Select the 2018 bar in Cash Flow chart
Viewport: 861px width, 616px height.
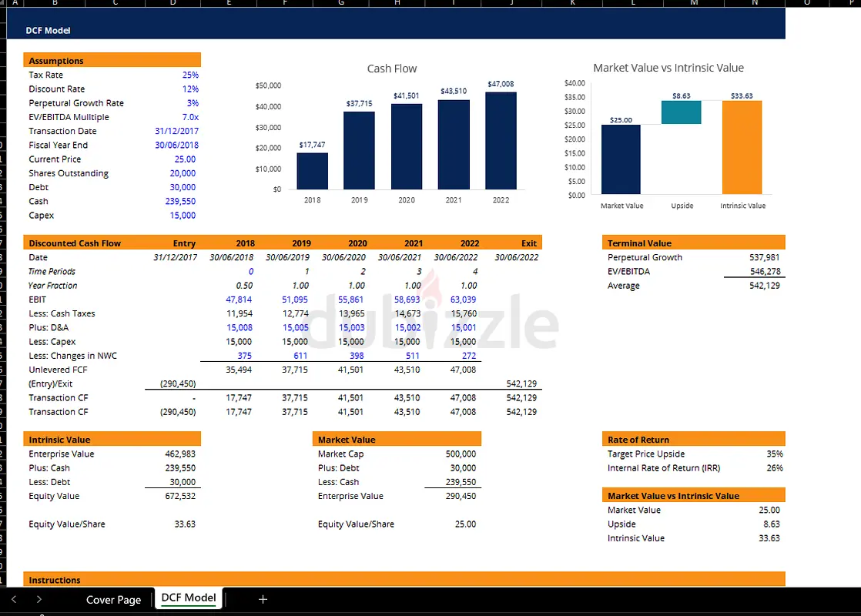[312, 170]
